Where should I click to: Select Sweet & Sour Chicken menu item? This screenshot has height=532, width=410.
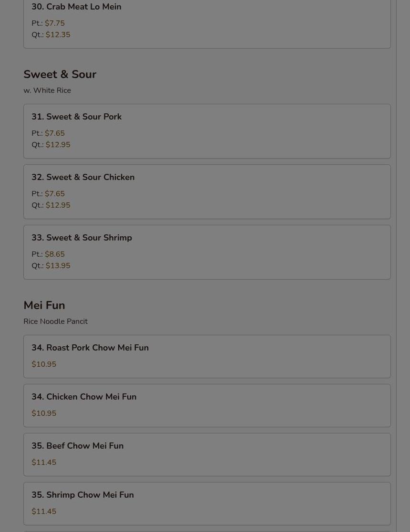[207, 191]
